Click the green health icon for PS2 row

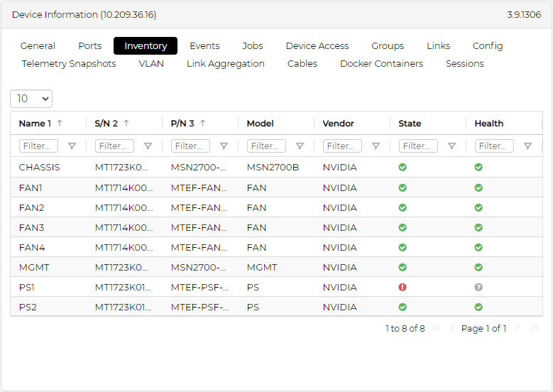[x=478, y=307]
